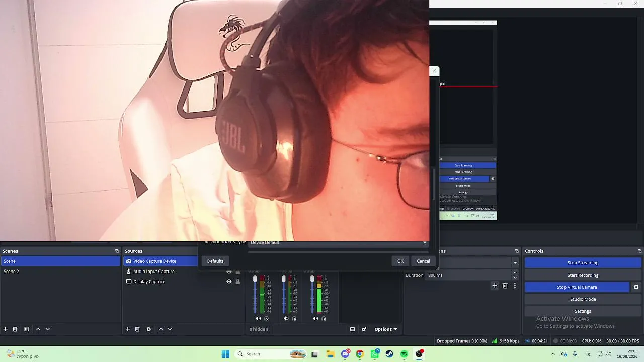This screenshot has height=362, width=644.
Task: Confirm the properties dialog with OK
Action: [400, 261]
